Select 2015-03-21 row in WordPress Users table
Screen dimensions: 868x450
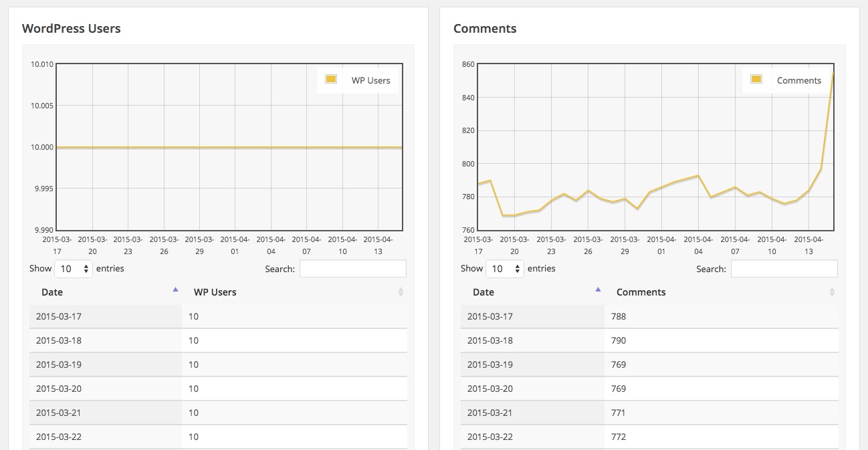pos(218,413)
